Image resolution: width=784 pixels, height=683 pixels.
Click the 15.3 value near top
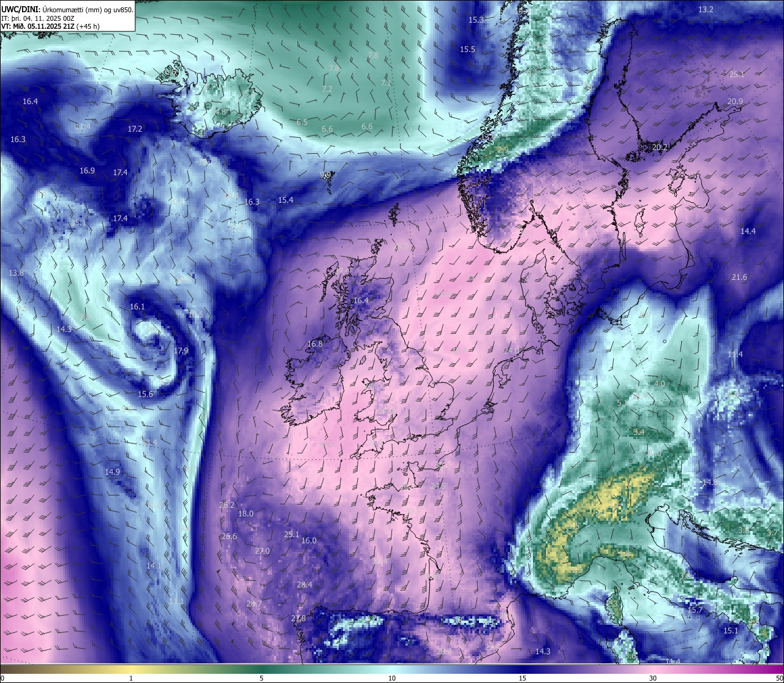(x=476, y=20)
